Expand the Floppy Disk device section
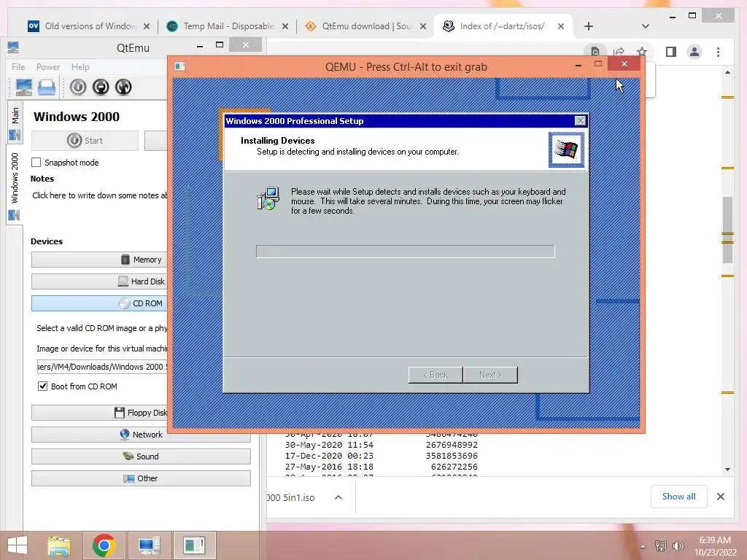The height and width of the screenshot is (560, 747). pyautogui.click(x=99, y=413)
